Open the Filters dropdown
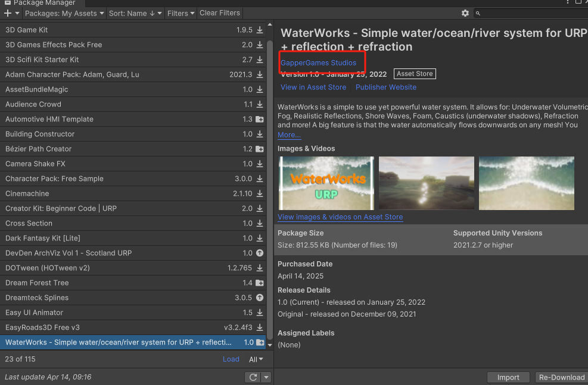Image resolution: width=588 pixels, height=385 pixels. 181,13
